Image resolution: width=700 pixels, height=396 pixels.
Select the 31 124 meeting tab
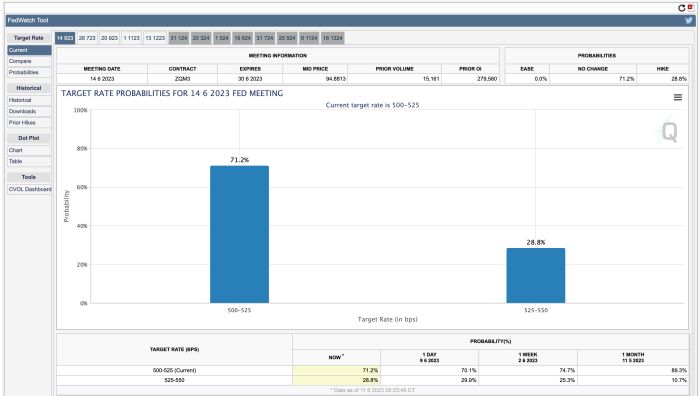[179, 38]
